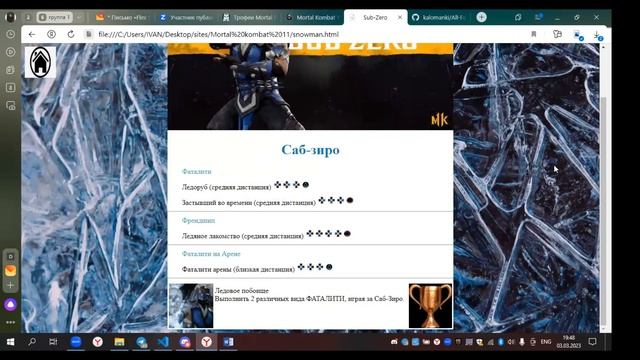640x360 pixels.
Task: Click the ENG language indicator
Action: pos(546,342)
